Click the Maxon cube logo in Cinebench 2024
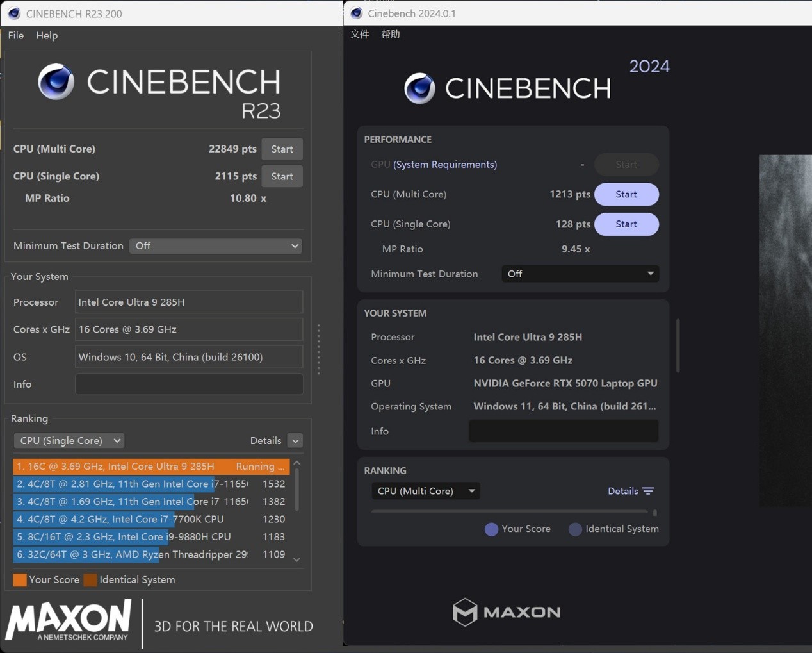Image resolution: width=812 pixels, height=653 pixels. [x=465, y=612]
